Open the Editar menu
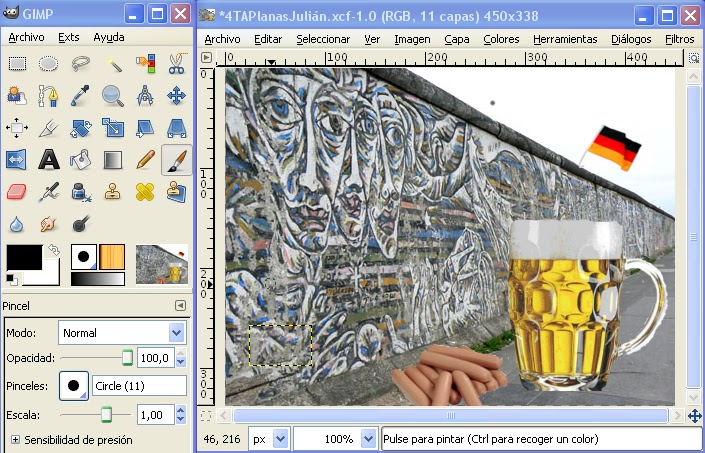 [268, 40]
